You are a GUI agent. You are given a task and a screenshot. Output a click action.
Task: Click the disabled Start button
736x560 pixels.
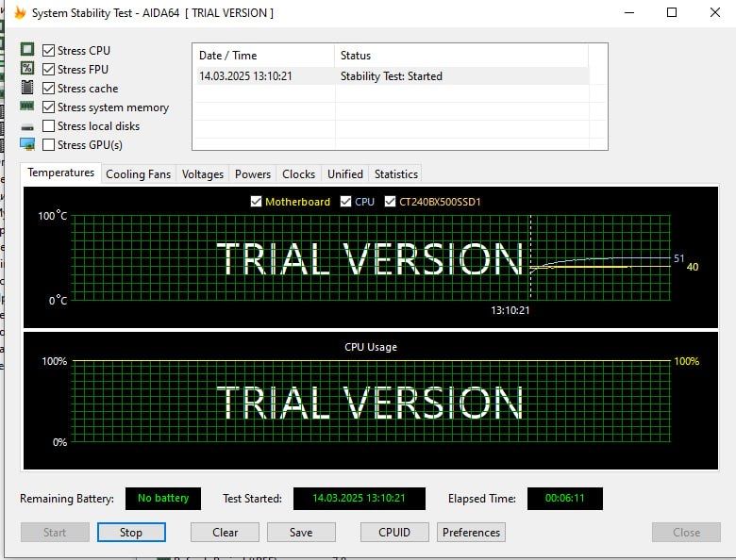tap(55, 533)
